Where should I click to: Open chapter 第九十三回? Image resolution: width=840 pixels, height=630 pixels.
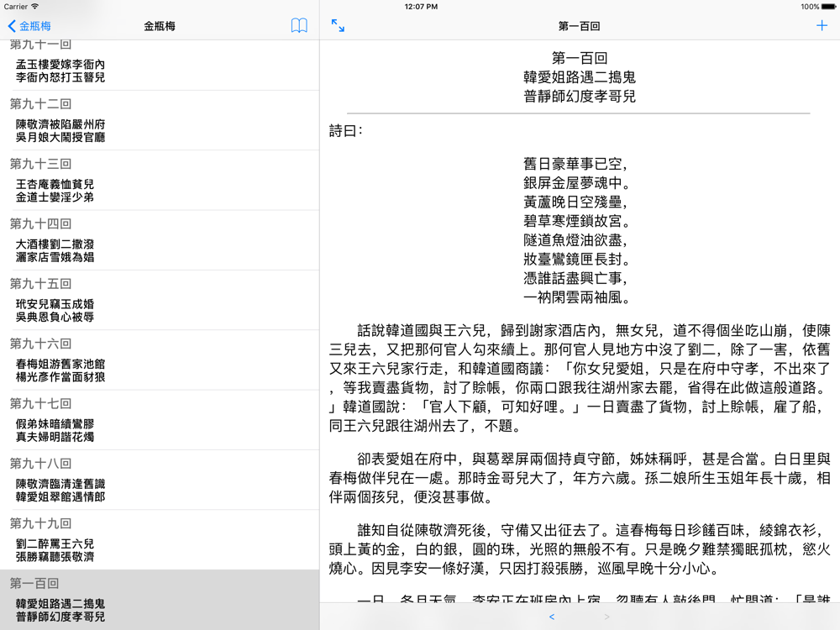click(160, 181)
